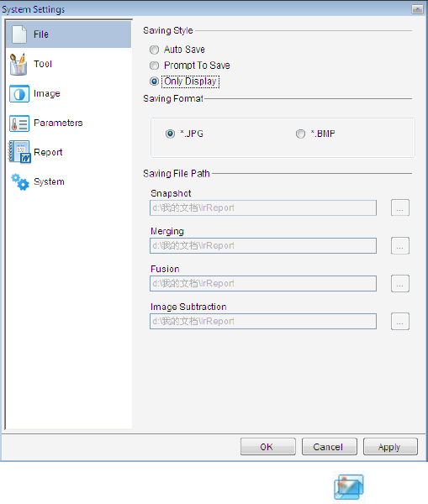
Task: Apply the settings changes
Action: [390, 447]
